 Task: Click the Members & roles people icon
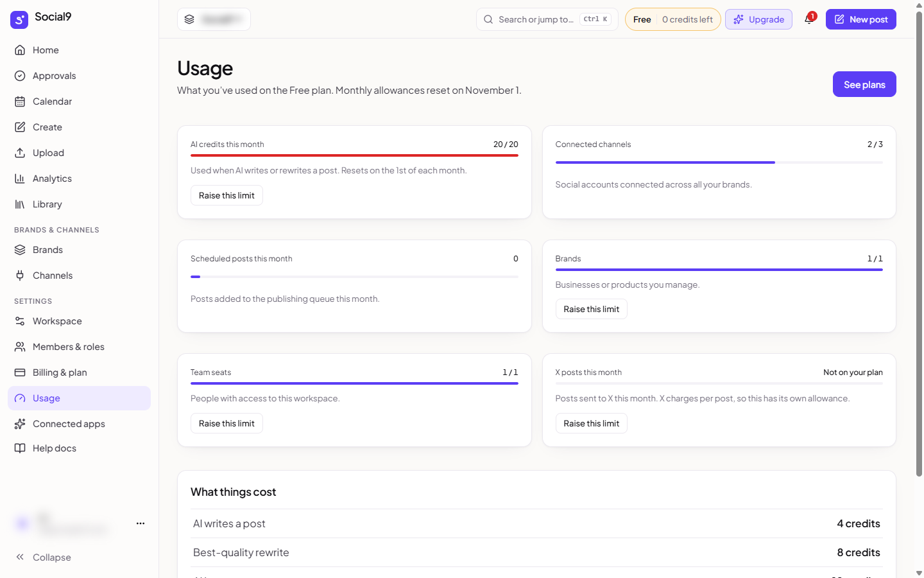[x=20, y=347]
